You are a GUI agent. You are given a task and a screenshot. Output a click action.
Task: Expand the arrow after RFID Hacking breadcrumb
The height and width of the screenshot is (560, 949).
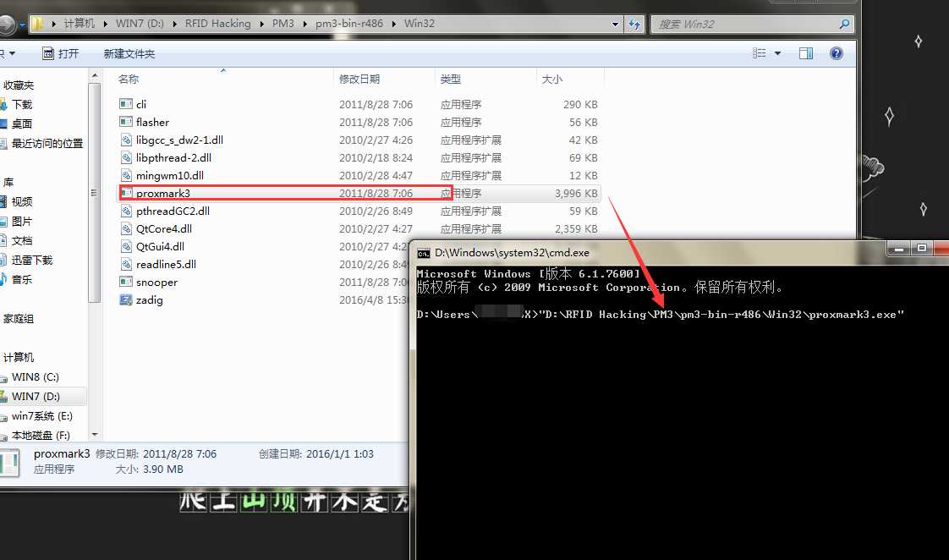point(262,24)
